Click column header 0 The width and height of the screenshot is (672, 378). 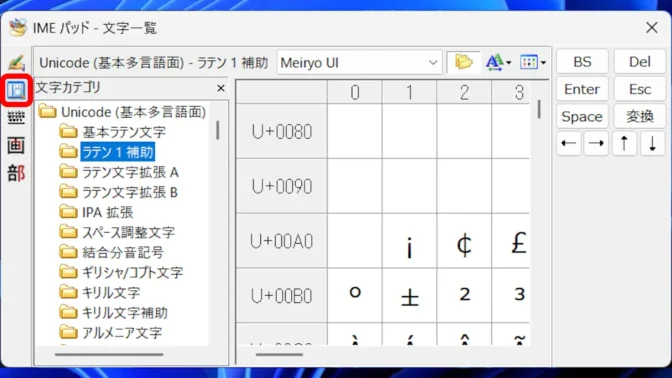[x=355, y=92]
